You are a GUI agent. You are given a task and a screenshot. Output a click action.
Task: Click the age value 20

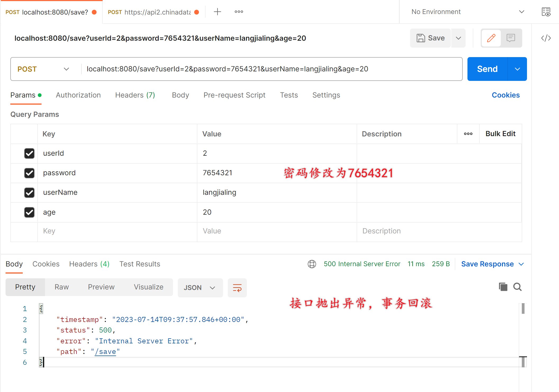[207, 212]
